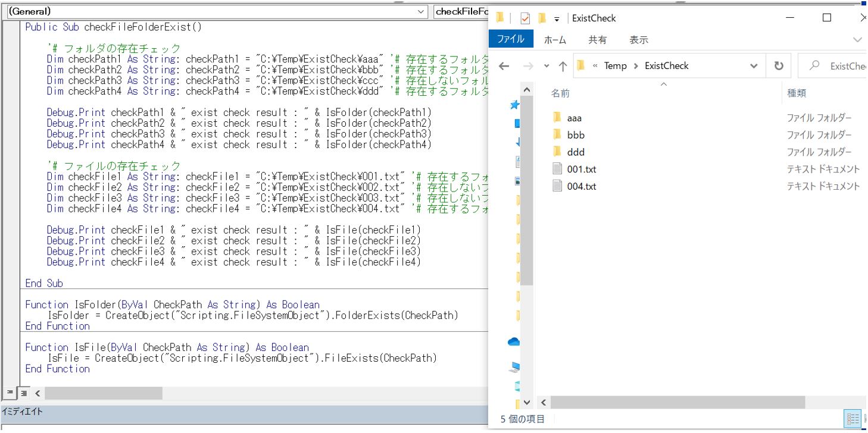868x433 pixels.
Task: Go back in Explorer navigation
Action: coord(504,66)
